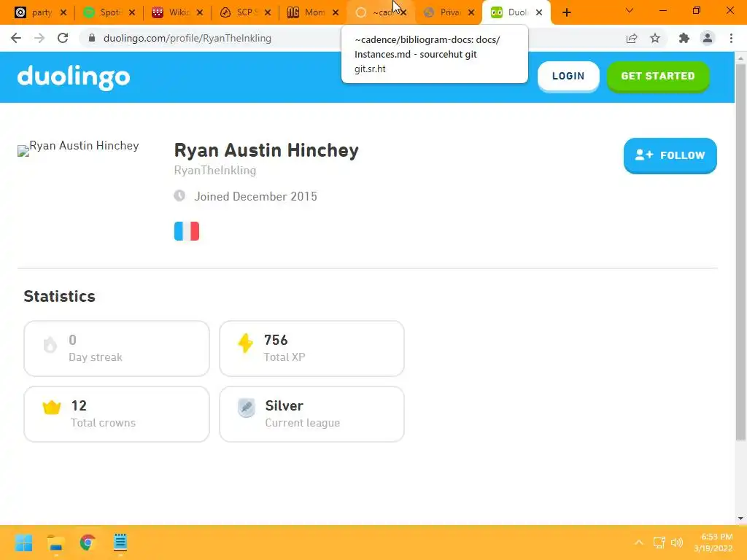Click the duolingo logo
This screenshot has width=747, height=560.
pyautogui.click(x=74, y=77)
